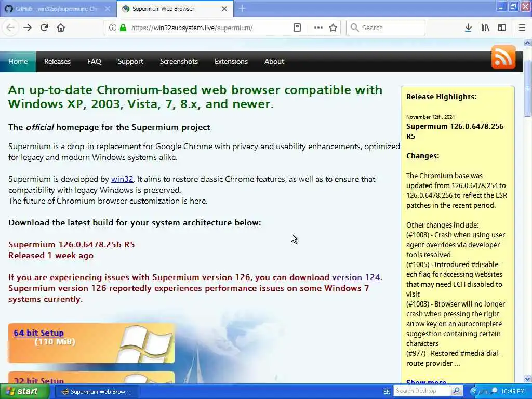Click the Search Desktop input field
The image size is (532, 399).
tap(422, 391)
